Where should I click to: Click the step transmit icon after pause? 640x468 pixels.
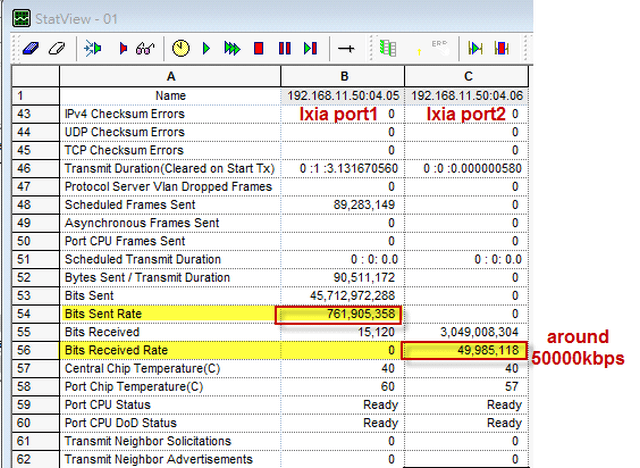point(310,47)
